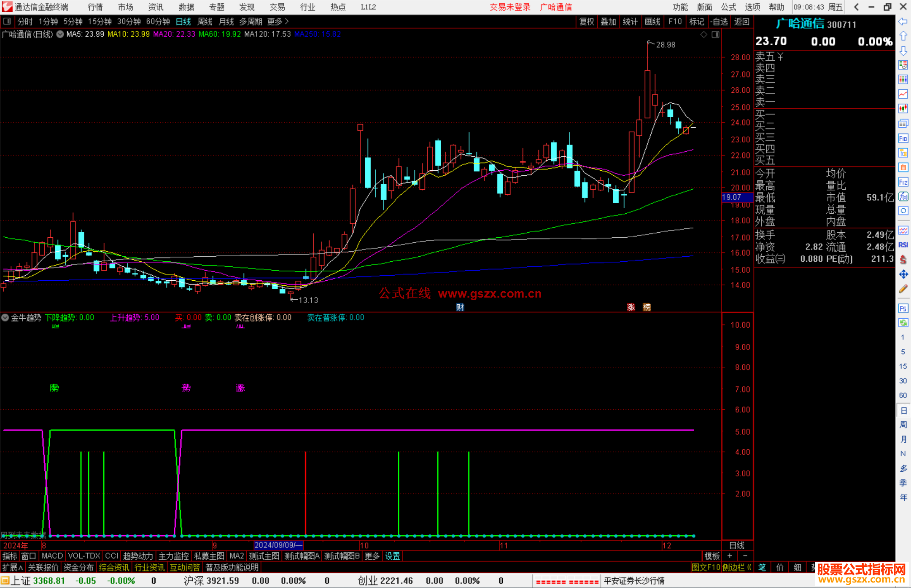This screenshot has width=911, height=588.
Task: Click the 画线 drawing button
Action: [x=652, y=21]
